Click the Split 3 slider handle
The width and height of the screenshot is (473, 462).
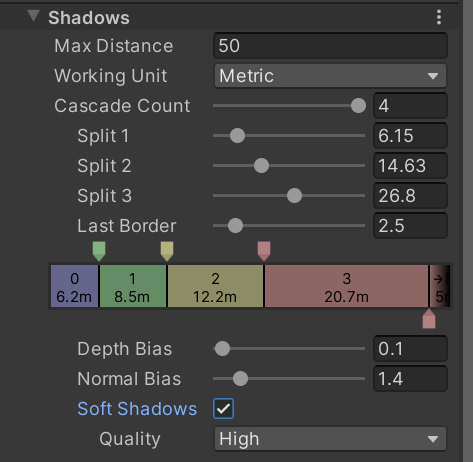pos(294,196)
